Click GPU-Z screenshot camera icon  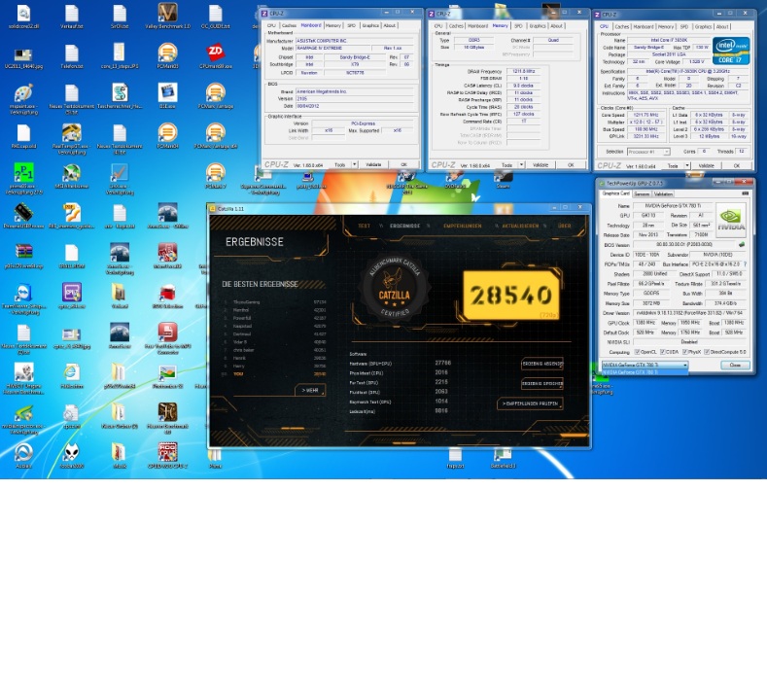745,193
